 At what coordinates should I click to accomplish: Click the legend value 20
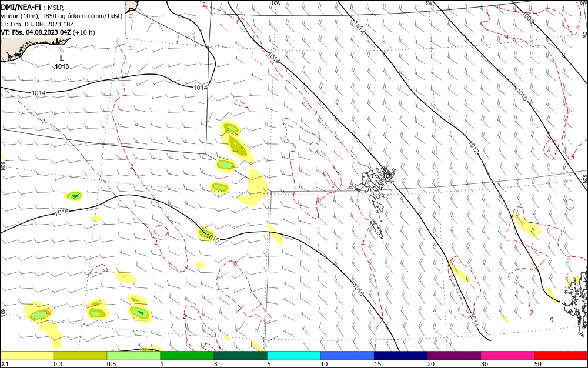coord(431,364)
